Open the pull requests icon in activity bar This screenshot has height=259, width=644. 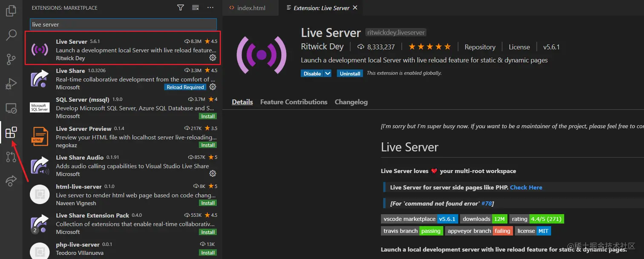(11, 157)
